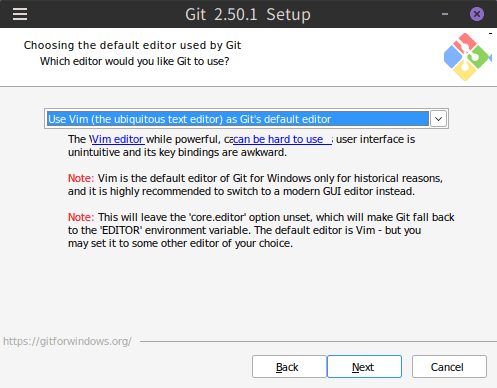Image resolution: width=497 pixels, height=388 pixels.
Task: Click the https://gitforwindows.org/ URL text
Action: pyautogui.click(x=67, y=341)
